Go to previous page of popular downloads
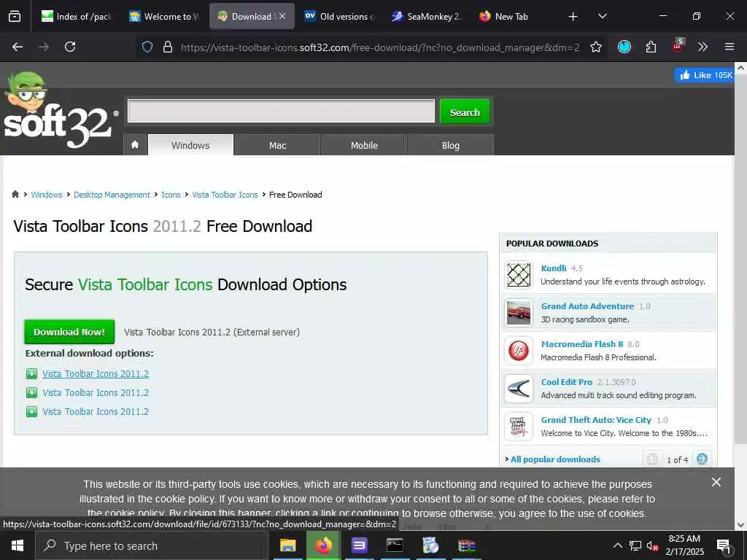The image size is (747, 560). click(x=652, y=459)
